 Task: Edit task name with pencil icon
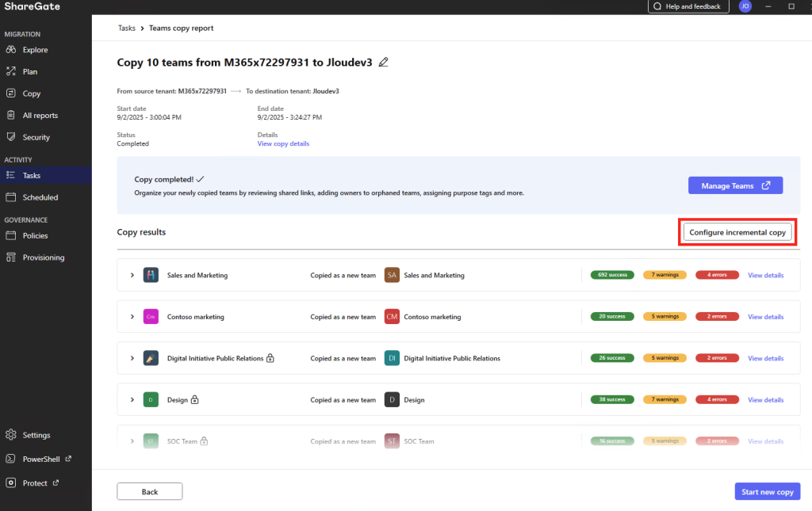pyautogui.click(x=383, y=62)
